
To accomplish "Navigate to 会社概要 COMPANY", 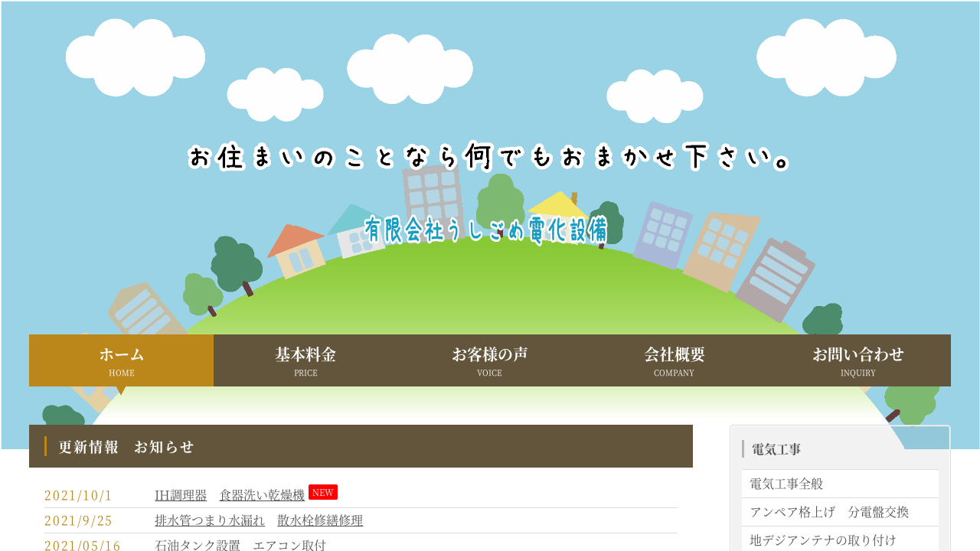I will coord(674,360).
